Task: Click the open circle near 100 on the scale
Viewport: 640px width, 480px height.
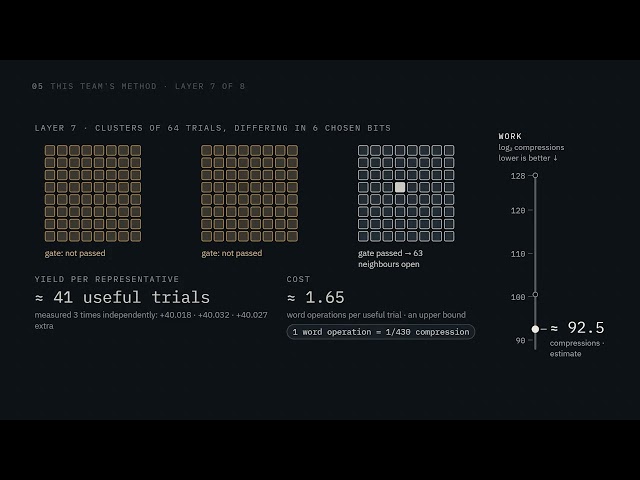Action: (x=536, y=295)
